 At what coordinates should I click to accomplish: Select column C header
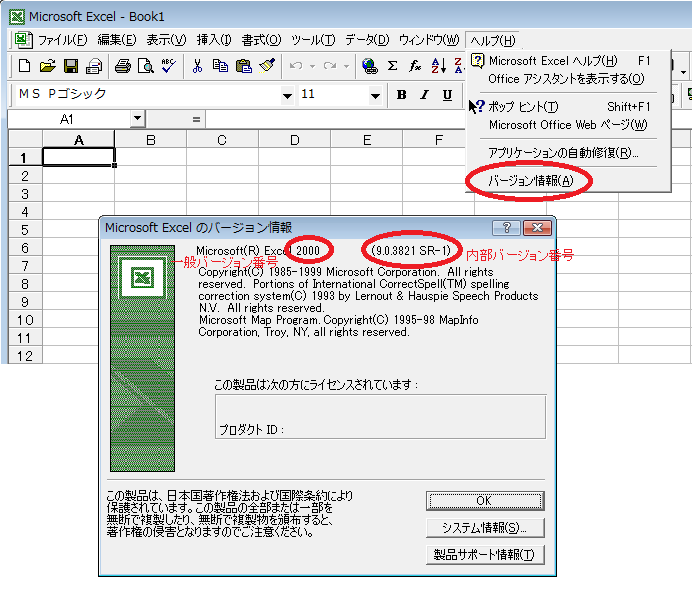click(222, 140)
